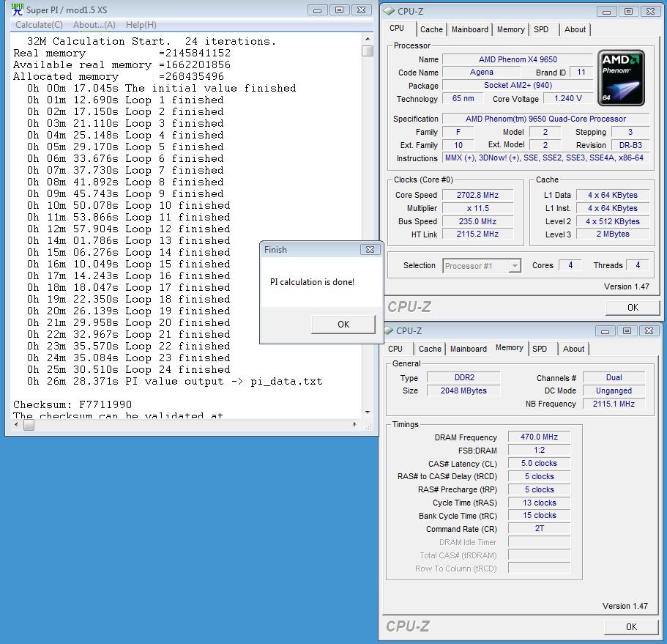This screenshot has width=667, height=644.
Task: Click the PI value output pi_data.txt line
Action: click(175, 382)
